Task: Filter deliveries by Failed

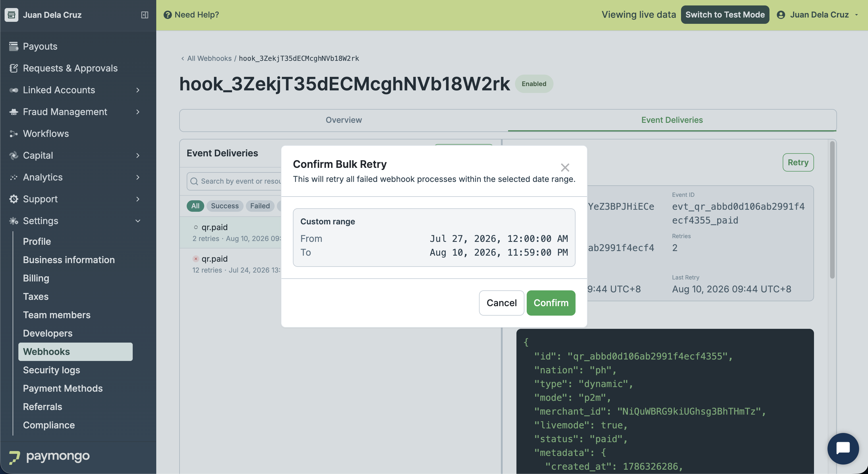Action: click(x=260, y=206)
